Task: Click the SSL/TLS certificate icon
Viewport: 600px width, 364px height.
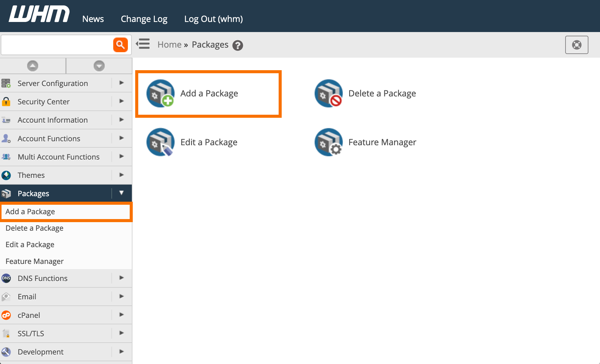Action: click(6, 333)
